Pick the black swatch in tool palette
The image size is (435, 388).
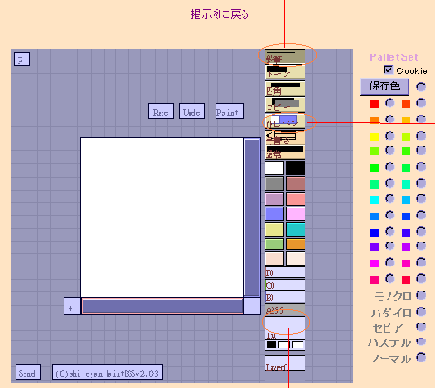pyautogui.click(x=295, y=168)
